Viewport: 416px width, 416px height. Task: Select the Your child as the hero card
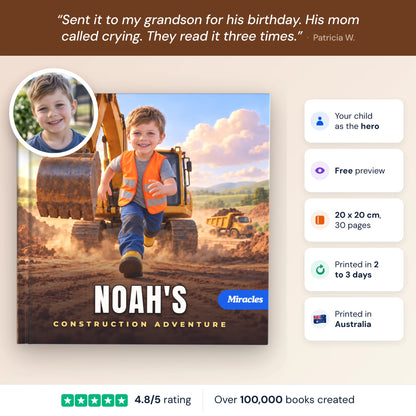354,121
